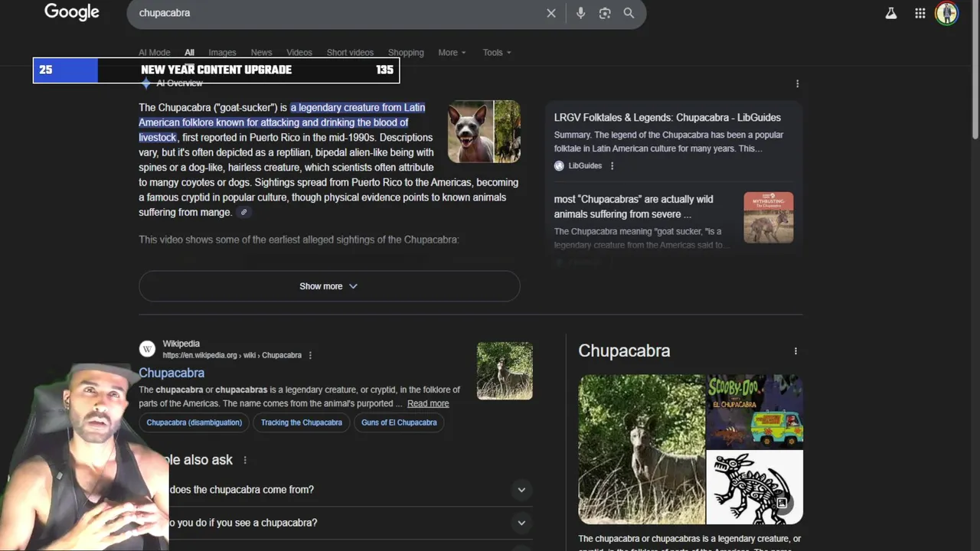980x551 pixels.
Task: Select the Short videos tab
Action: click(350, 53)
